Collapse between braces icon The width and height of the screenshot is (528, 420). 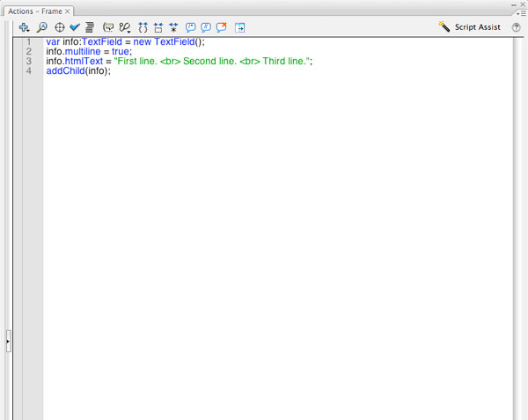pos(143,27)
